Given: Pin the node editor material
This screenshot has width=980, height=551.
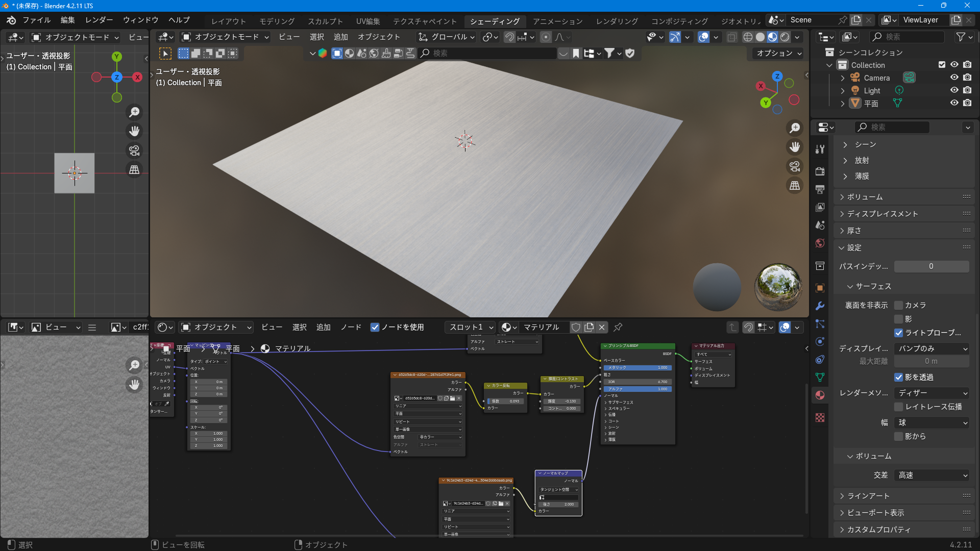Looking at the screenshot, I should coord(618,328).
